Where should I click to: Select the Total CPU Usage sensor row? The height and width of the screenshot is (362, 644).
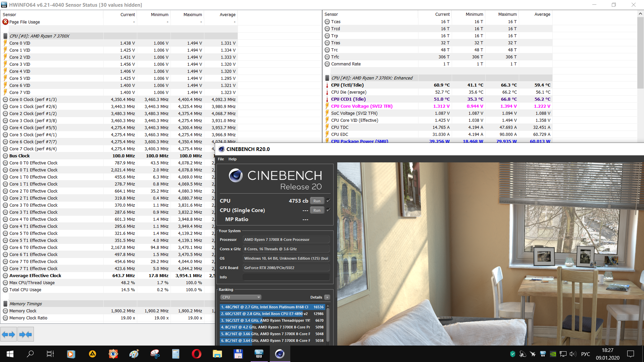[108, 290]
